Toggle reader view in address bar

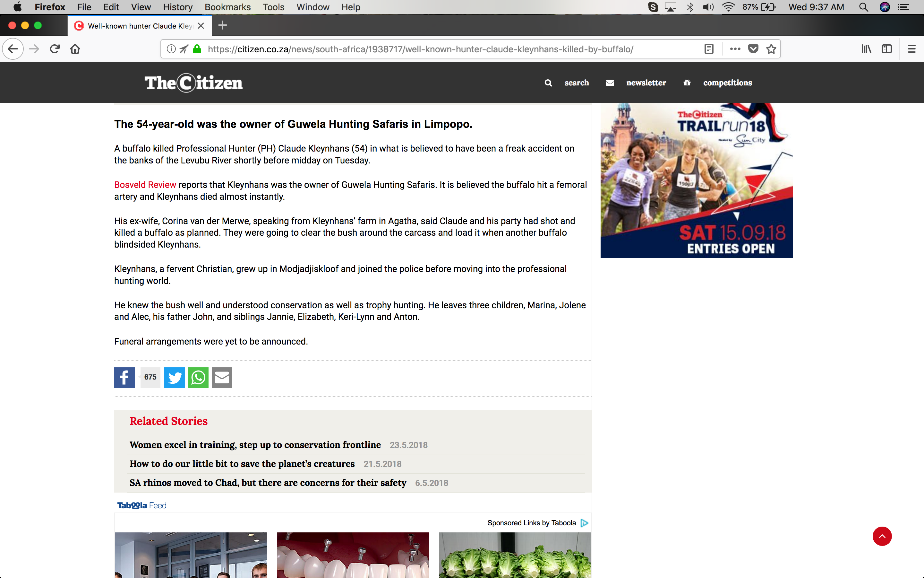[x=709, y=49]
